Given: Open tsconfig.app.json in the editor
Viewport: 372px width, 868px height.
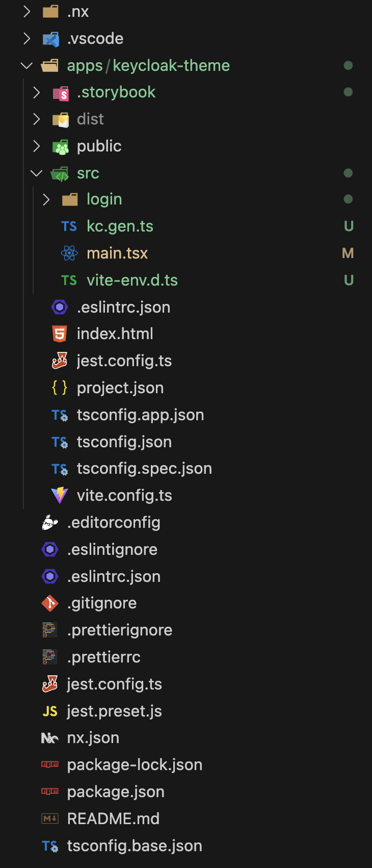Looking at the screenshot, I should 140,415.
